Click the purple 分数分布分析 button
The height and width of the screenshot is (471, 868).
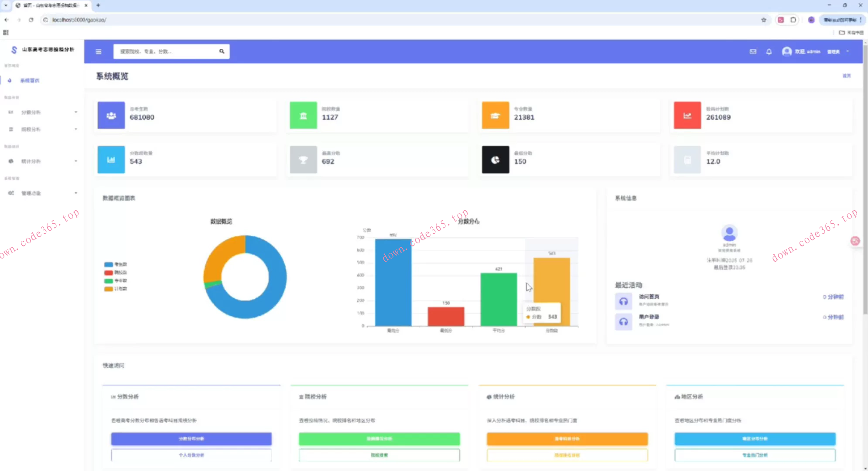click(191, 439)
